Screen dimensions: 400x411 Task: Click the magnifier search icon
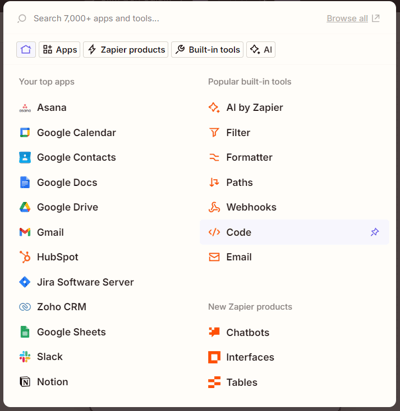[22, 18]
